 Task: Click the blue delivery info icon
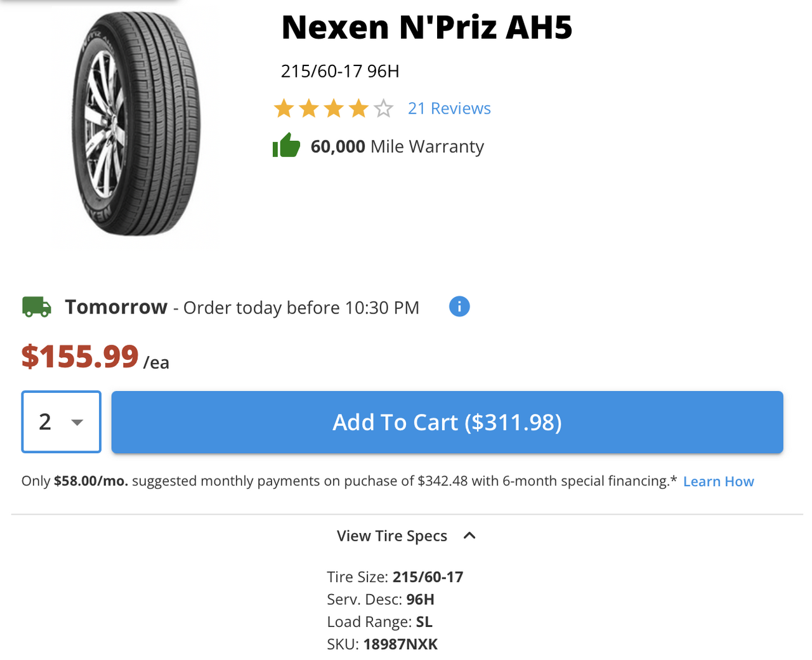(x=459, y=307)
